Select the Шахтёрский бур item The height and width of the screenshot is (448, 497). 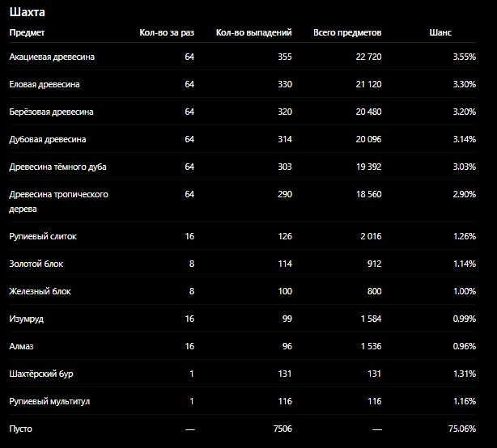click(x=41, y=374)
